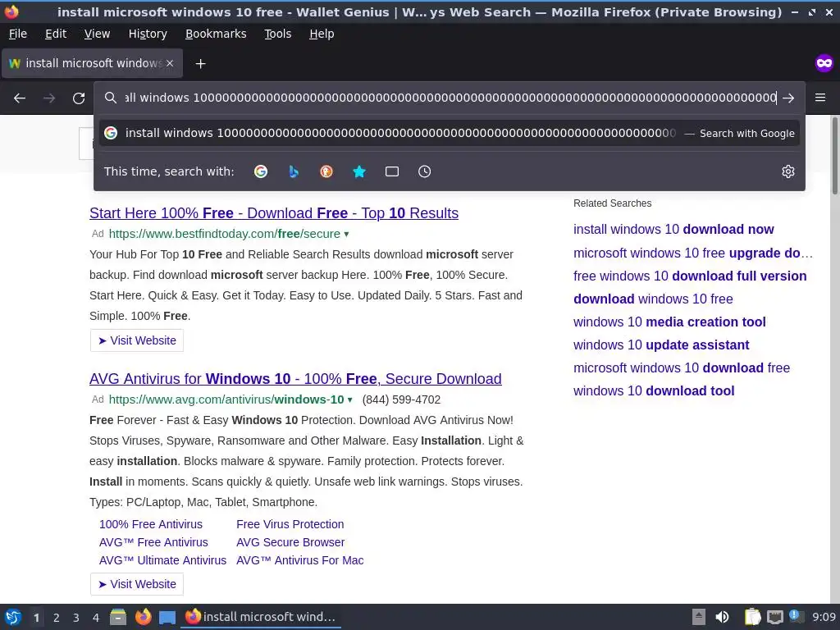Search open tabs using the tab icon
The width and height of the screenshot is (840, 630).
coord(392,171)
